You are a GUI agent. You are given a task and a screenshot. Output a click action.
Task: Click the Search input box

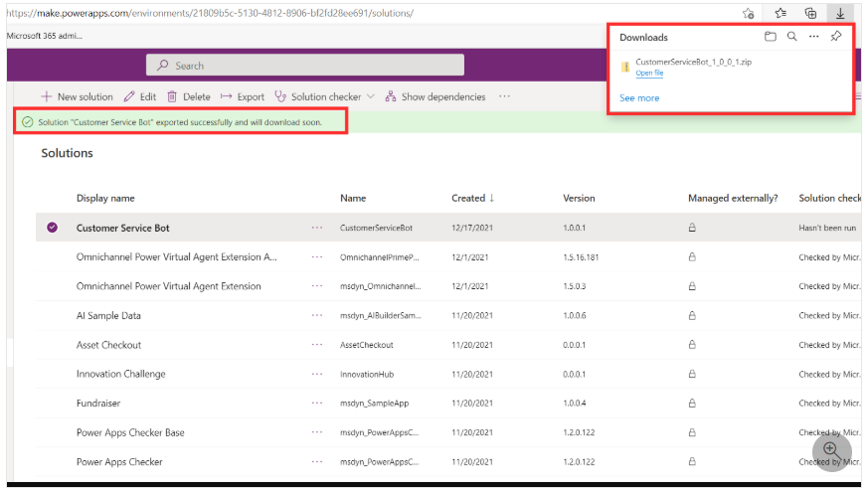(x=305, y=66)
